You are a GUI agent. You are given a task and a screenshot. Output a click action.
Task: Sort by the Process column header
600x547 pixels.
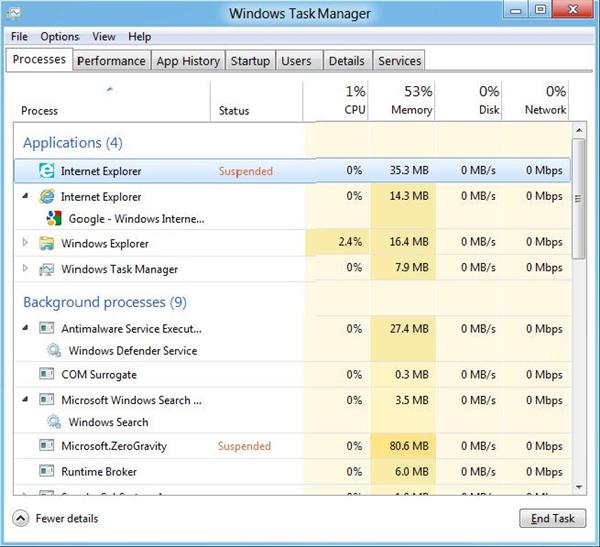[x=111, y=101]
